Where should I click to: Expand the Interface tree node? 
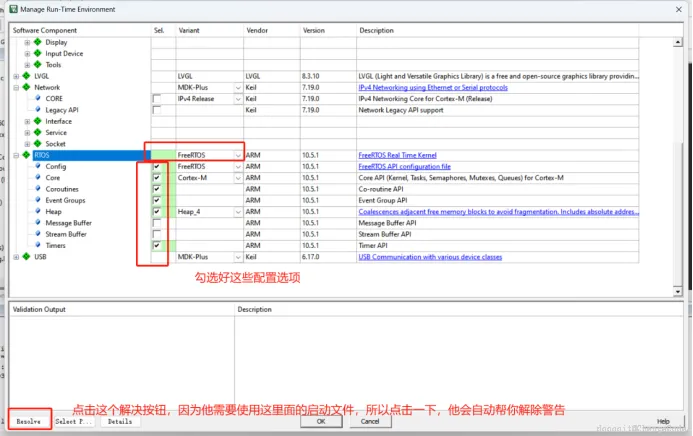click(x=27, y=121)
